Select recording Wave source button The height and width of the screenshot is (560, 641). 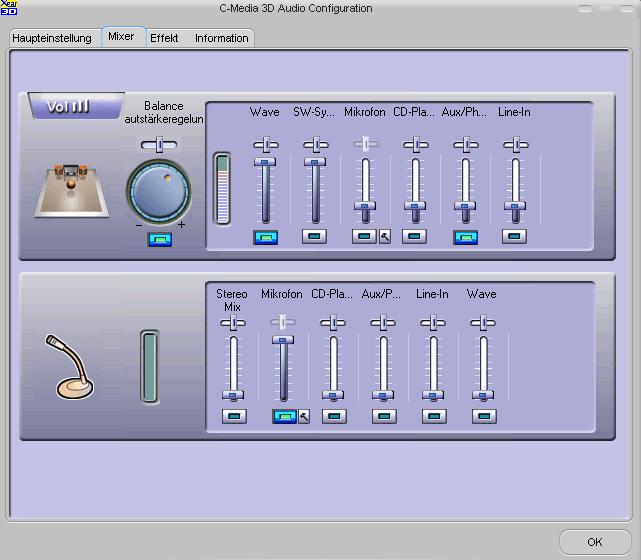point(484,416)
